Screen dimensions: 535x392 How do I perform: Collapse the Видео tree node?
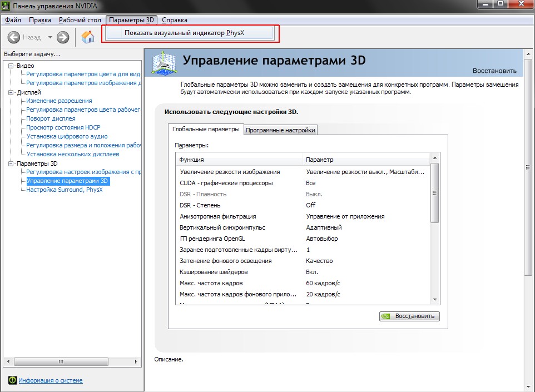pos(11,66)
